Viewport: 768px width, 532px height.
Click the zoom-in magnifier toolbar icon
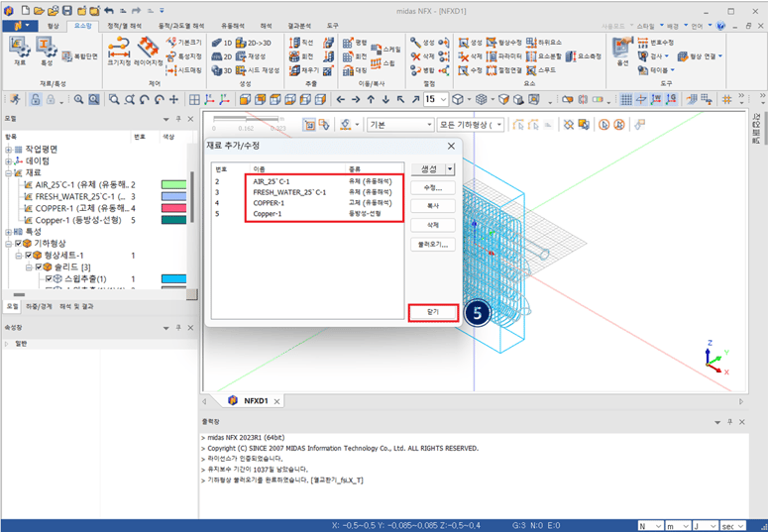click(x=79, y=99)
